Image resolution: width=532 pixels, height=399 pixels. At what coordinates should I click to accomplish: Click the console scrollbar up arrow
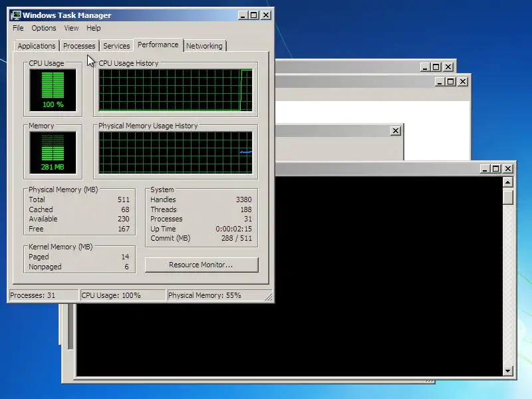(x=507, y=183)
